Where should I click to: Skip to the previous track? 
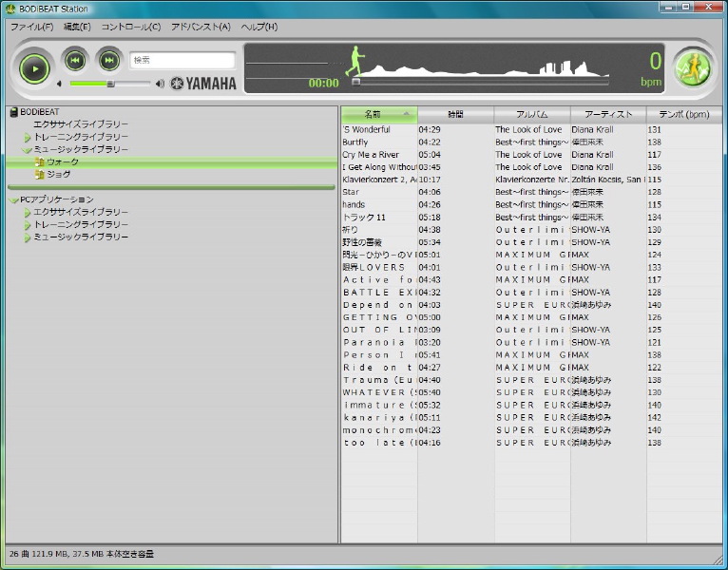pyautogui.click(x=75, y=61)
